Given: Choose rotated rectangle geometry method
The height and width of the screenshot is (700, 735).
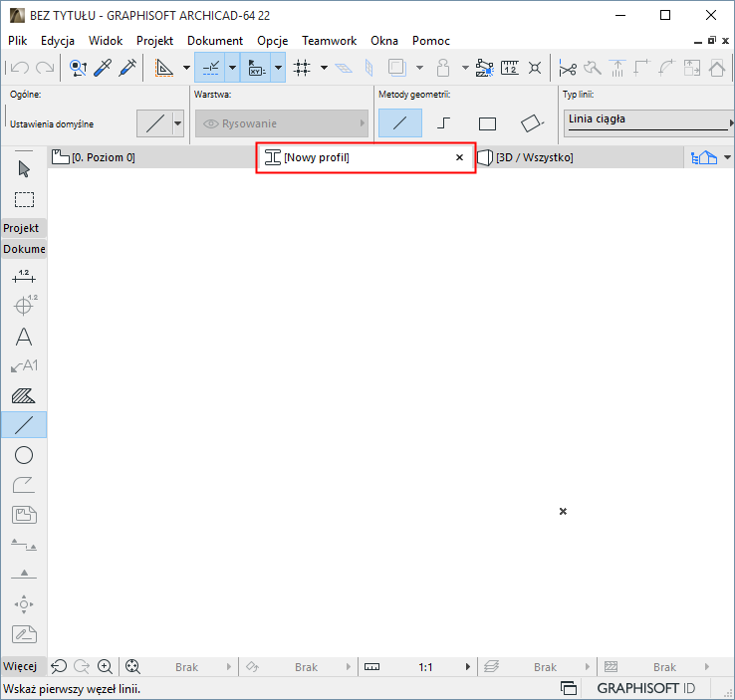Looking at the screenshot, I should pyautogui.click(x=532, y=123).
